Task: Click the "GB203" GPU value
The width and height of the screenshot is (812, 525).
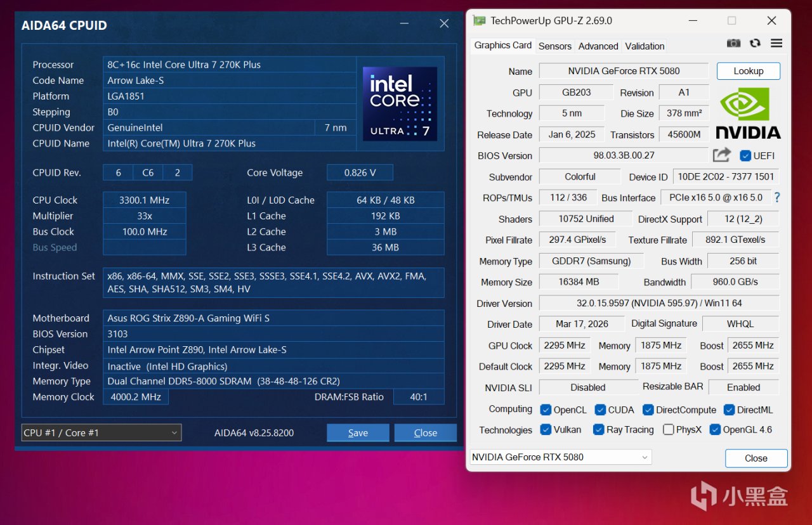Action: click(577, 92)
